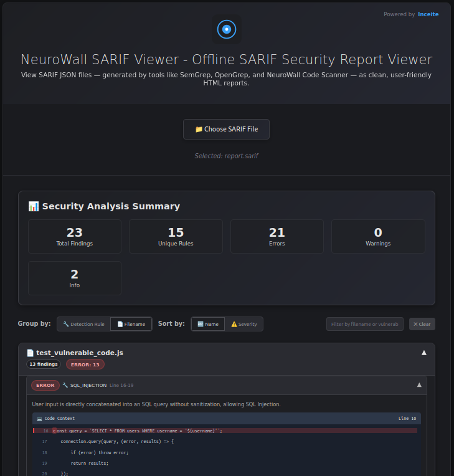Click the folder icon on Choose SARIF File
The width and height of the screenshot is (454, 476).
(x=199, y=130)
